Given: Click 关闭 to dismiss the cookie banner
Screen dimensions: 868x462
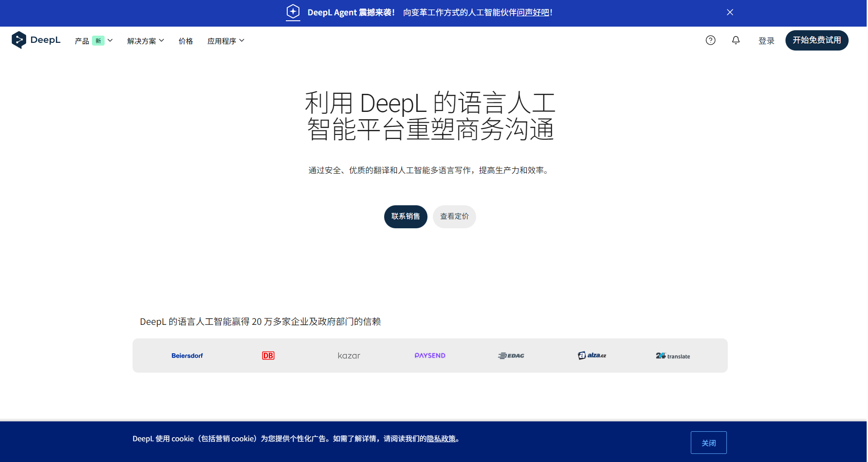Looking at the screenshot, I should coord(708,443).
